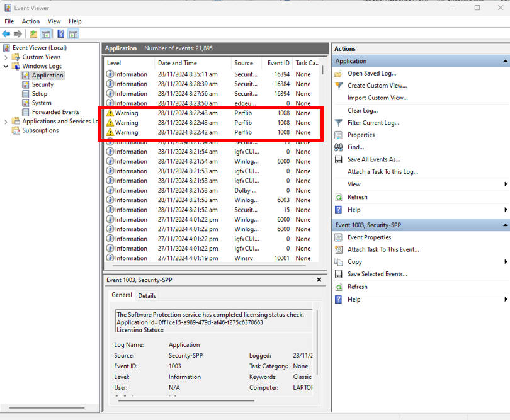
Task: Click the Properties icon in Actions pane
Action: (338, 135)
